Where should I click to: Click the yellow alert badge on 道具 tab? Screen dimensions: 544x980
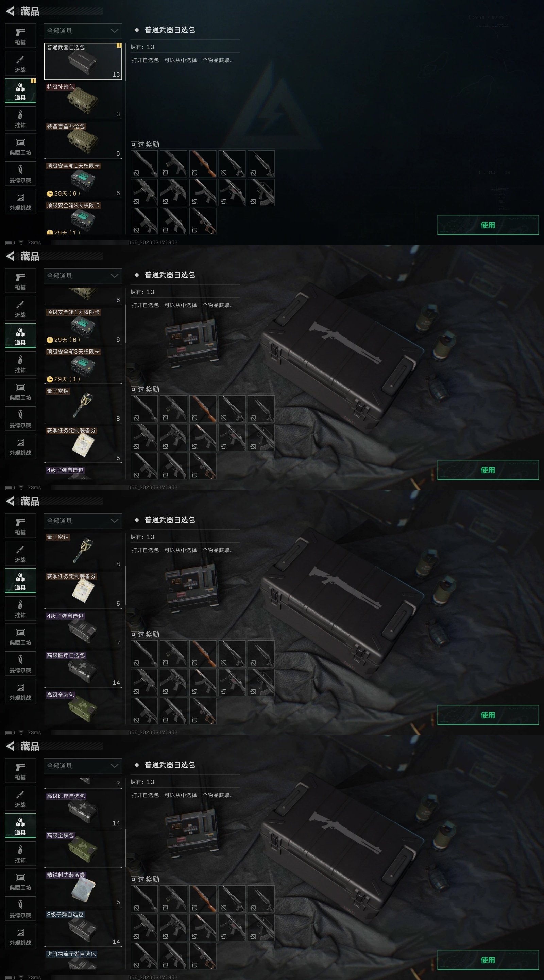click(33, 81)
